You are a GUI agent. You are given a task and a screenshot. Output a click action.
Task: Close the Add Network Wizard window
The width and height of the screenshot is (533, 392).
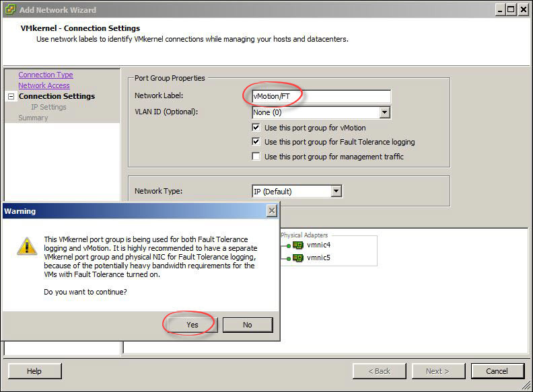click(x=524, y=9)
